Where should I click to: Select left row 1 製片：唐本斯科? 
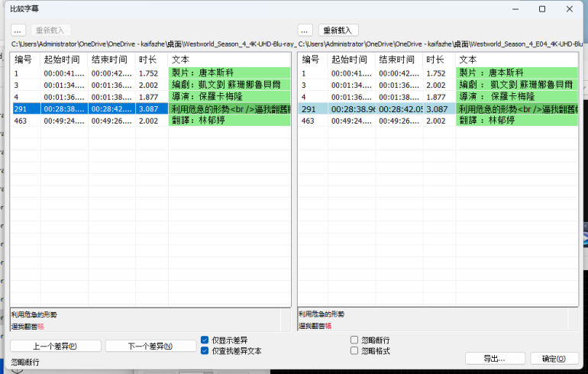(230, 73)
